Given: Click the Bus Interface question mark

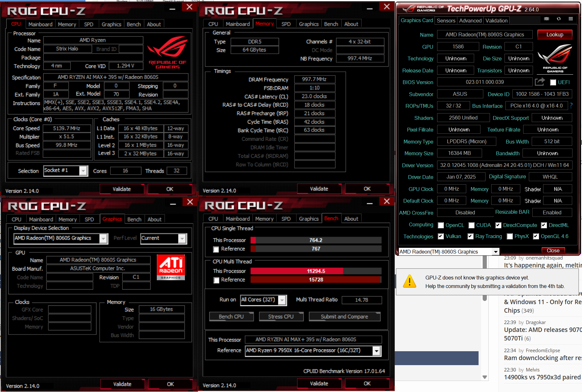Looking at the screenshot, I should coord(571,106).
